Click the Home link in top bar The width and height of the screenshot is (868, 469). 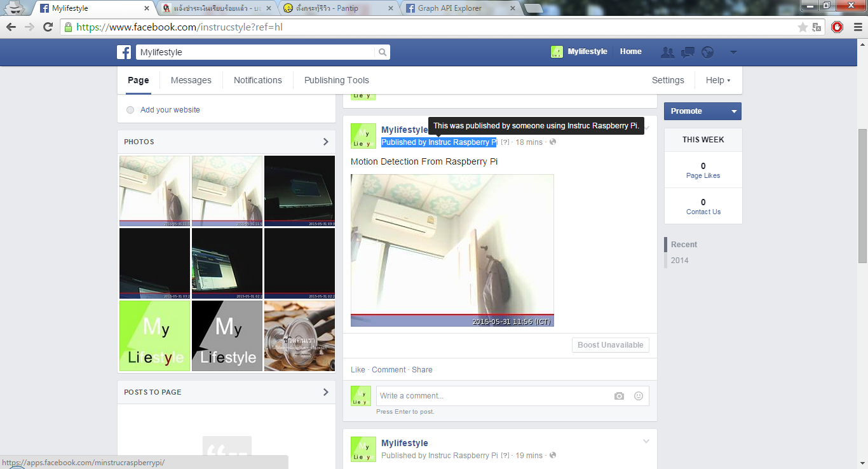pyautogui.click(x=631, y=51)
